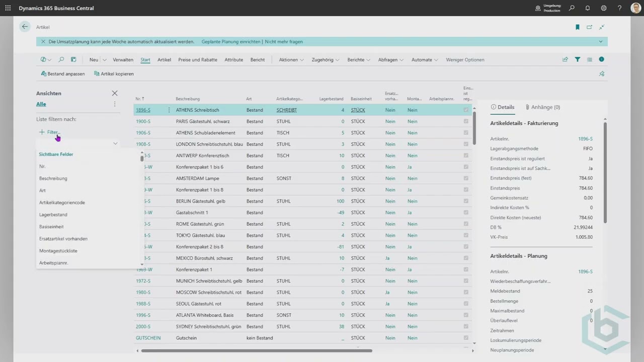Dismiss the Umsatzplanung notification
Viewport: 644px width, 362px height.
click(x=43, y=42)
